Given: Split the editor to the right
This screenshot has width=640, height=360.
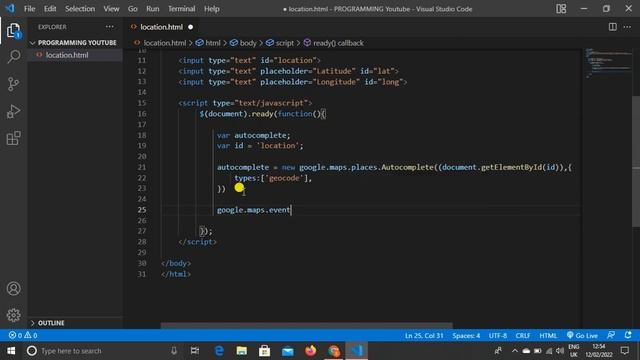Looking at the screenshot, I should (x=612, y=27).
